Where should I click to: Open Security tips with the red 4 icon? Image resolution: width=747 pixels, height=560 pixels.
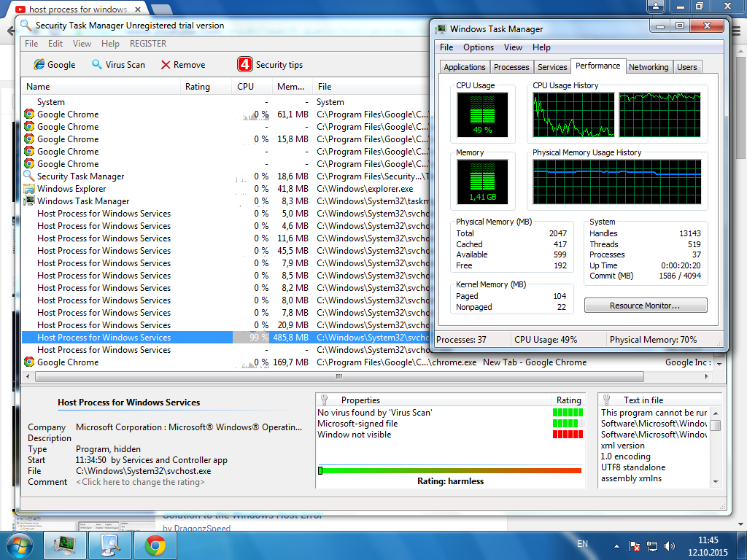tap(245, 64)
